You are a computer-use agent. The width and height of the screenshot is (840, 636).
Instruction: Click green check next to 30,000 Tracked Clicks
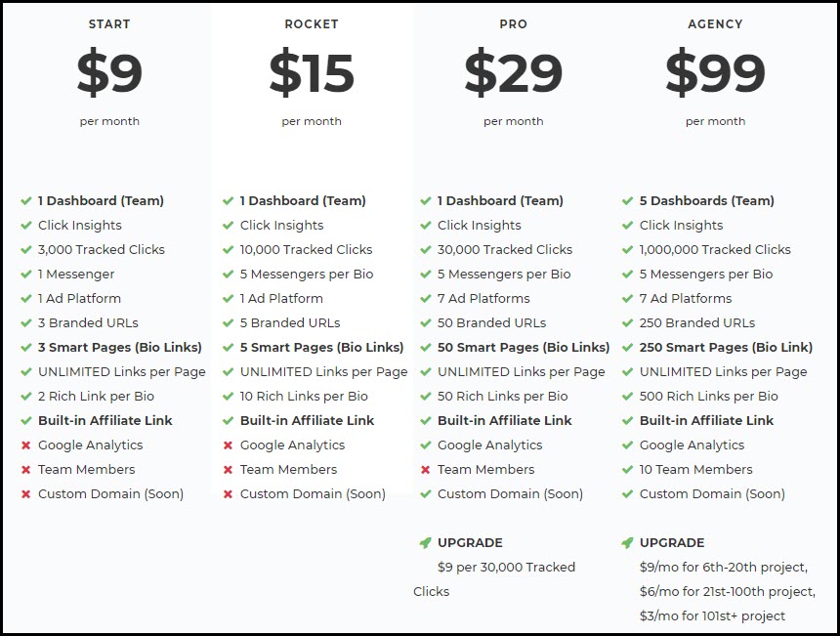pos(425,250)
